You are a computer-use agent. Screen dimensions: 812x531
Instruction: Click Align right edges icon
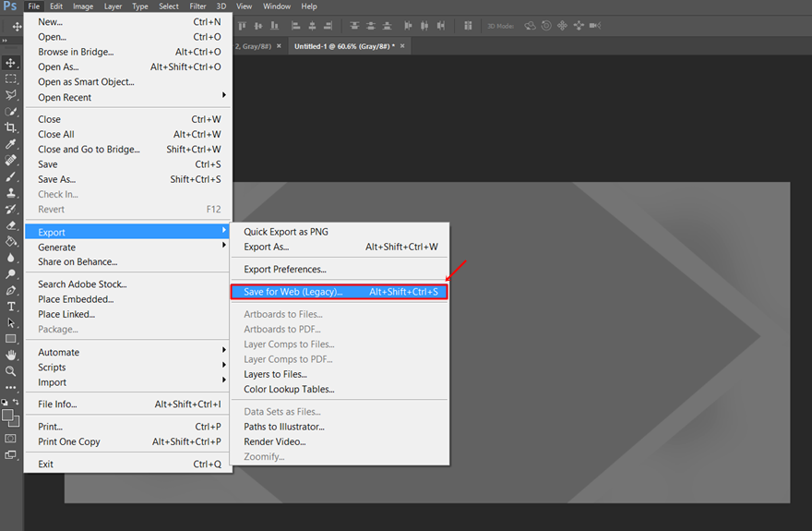click(x=328, y=25)
